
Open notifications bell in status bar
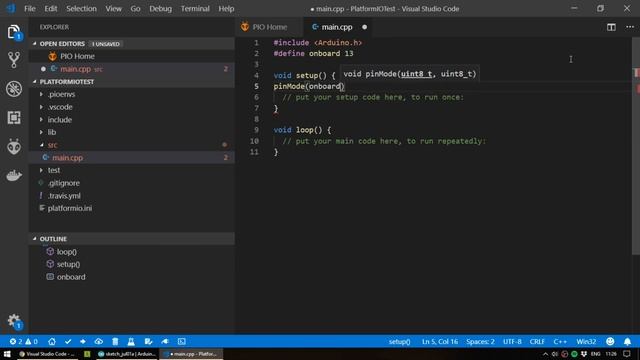pyautogui.click(x=627, y=341)
